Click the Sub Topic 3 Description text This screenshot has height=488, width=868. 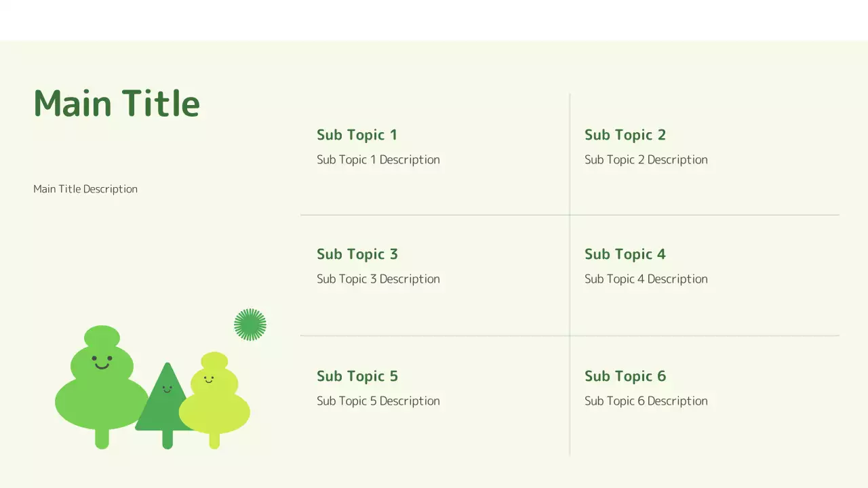pyautogui.click(x=378, y=279)
